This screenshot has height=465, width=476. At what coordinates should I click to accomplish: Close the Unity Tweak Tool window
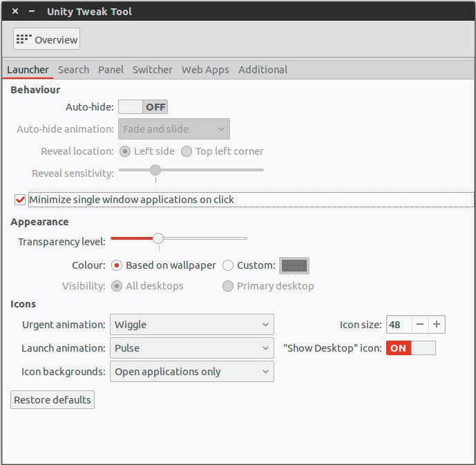15,11
